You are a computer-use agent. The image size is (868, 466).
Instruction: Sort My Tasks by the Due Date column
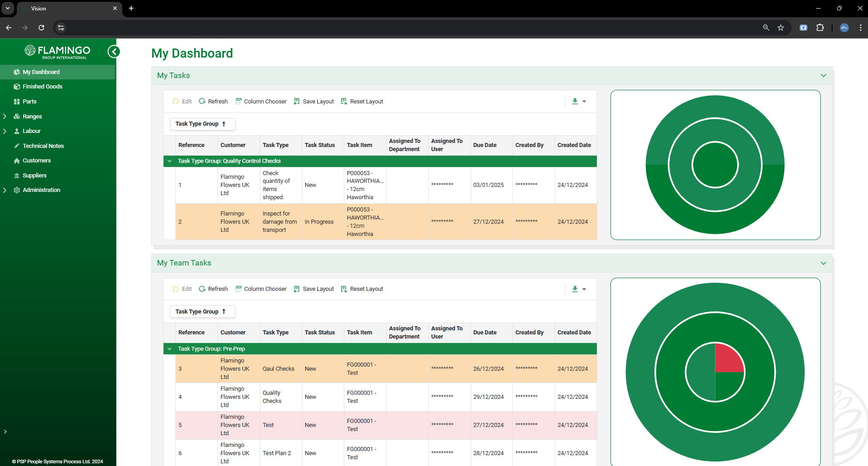point(491,145)
